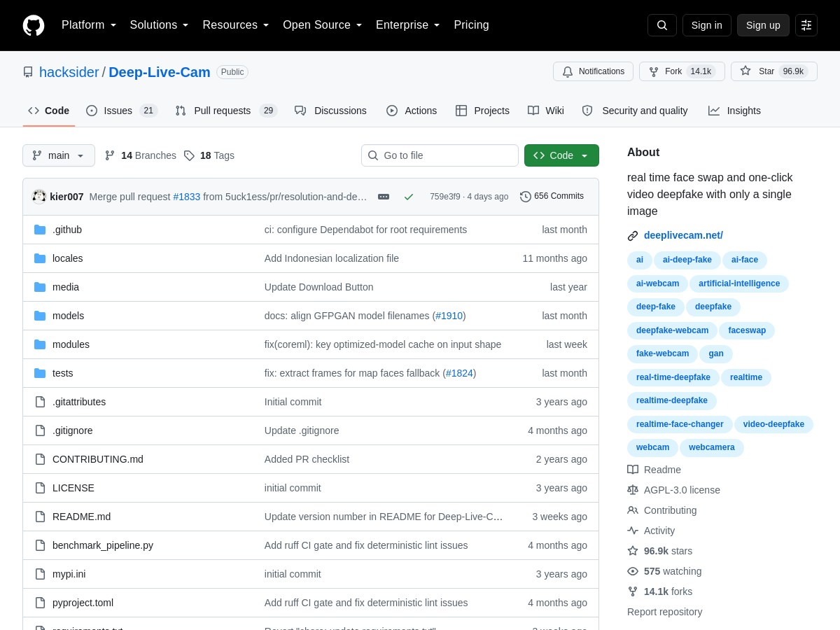Image resolution: width=840 pixels, height=630 pixels.
Task: Open the appearance settings sliders icon
Action: tap(806, 25)
